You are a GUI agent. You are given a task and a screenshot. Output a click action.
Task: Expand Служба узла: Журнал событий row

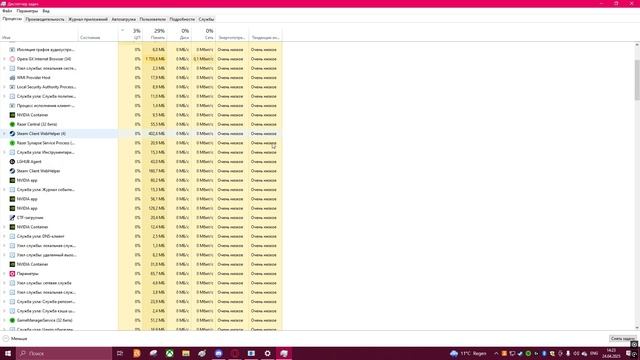(4, 190)
